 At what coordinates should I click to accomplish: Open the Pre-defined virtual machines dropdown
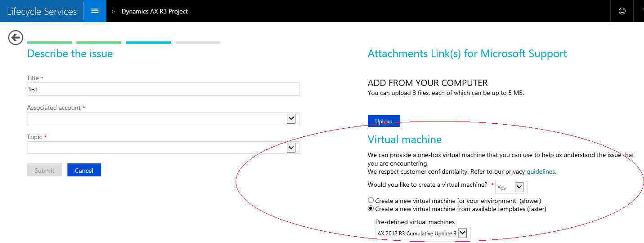point(462,233)
